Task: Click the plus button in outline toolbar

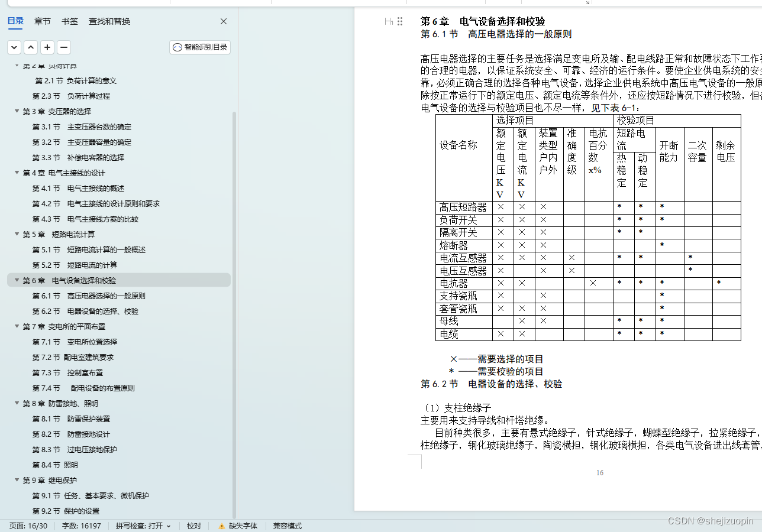Action: 47,47
